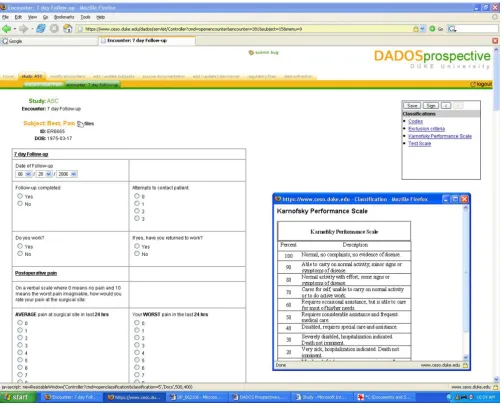Image resolution: width=502 pixels, height=406 pixels.
Task: Click the Save button in Classifications panel
Action: (412, 106)
